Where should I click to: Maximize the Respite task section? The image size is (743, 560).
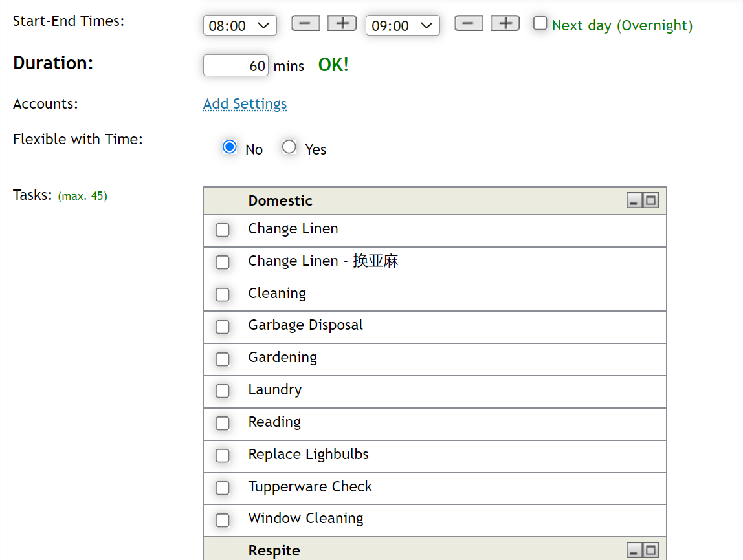(652, 550)
